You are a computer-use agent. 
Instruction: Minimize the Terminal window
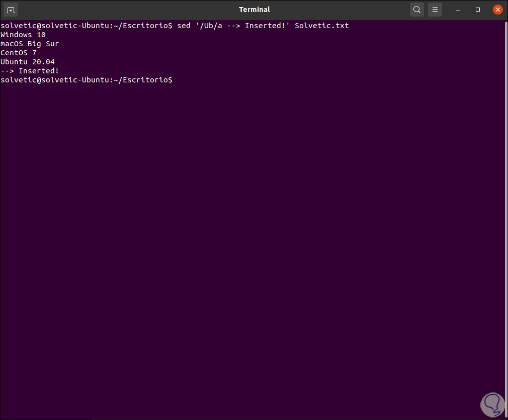pyautogui.click(x=458, y=10)
